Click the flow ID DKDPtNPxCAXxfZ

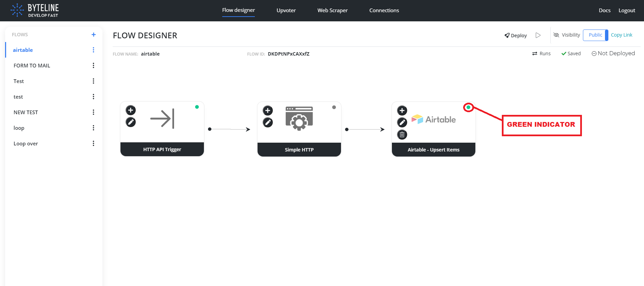(289, 54)
